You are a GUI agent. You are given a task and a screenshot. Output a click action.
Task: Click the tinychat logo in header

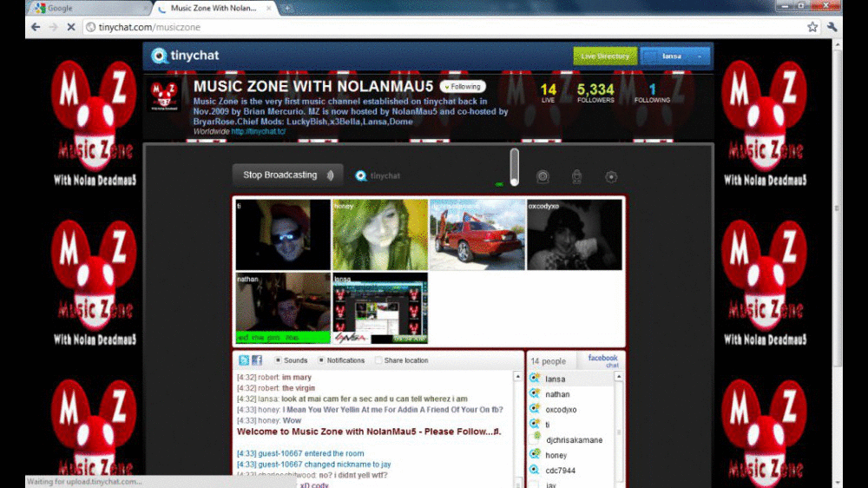click(x=185, y=56)
